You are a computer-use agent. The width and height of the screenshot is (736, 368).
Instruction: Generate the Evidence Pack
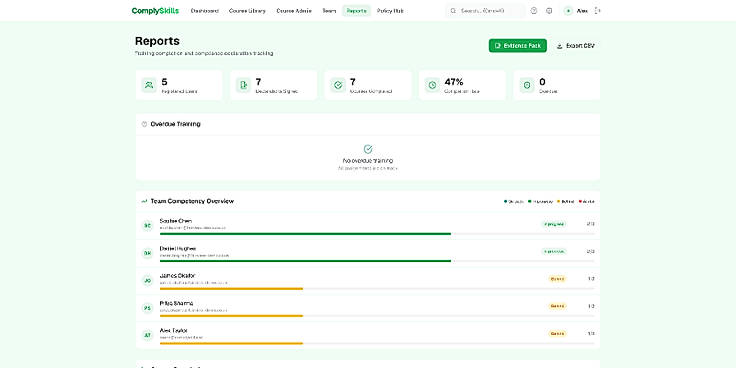518,46
